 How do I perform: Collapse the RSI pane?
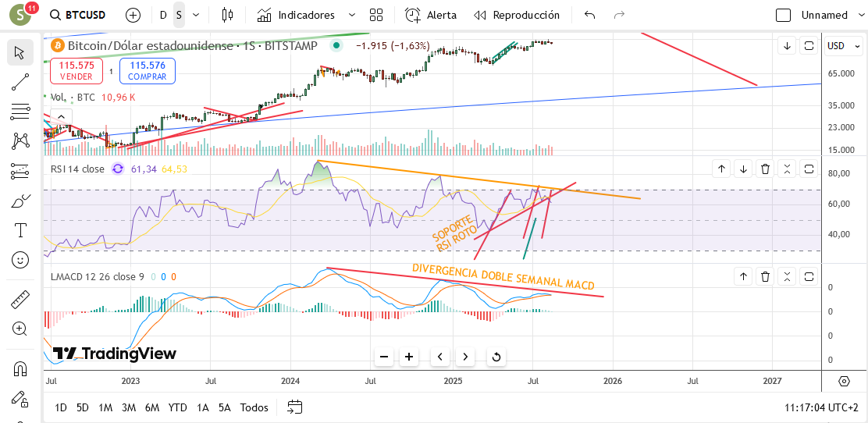click(x=787, y=169)
